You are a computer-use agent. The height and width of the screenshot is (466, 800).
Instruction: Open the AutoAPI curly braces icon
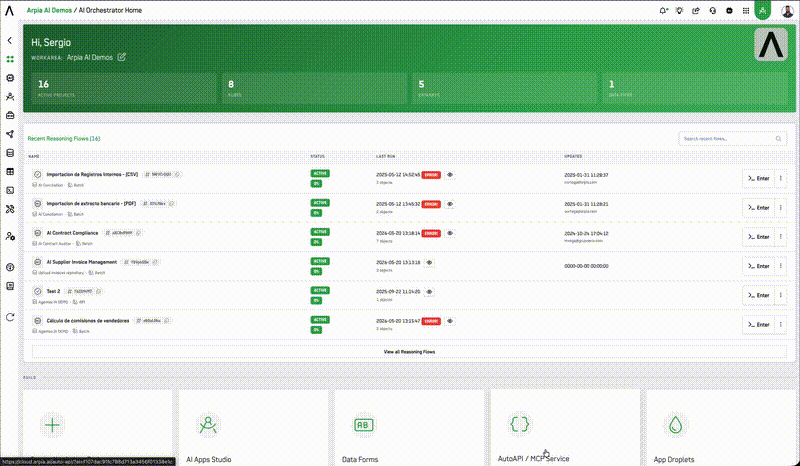click(519, 424)
